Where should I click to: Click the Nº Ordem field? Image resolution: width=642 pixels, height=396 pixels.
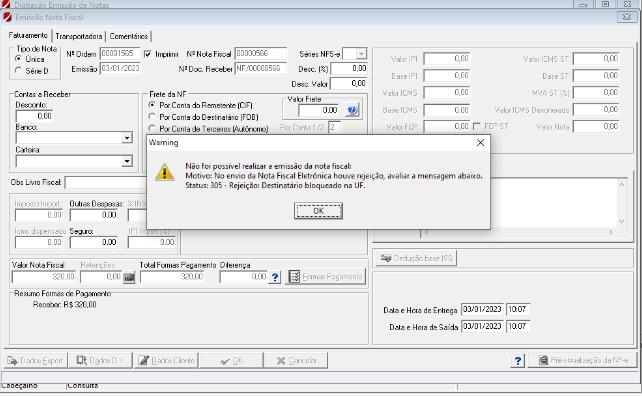tap(120, 54)
